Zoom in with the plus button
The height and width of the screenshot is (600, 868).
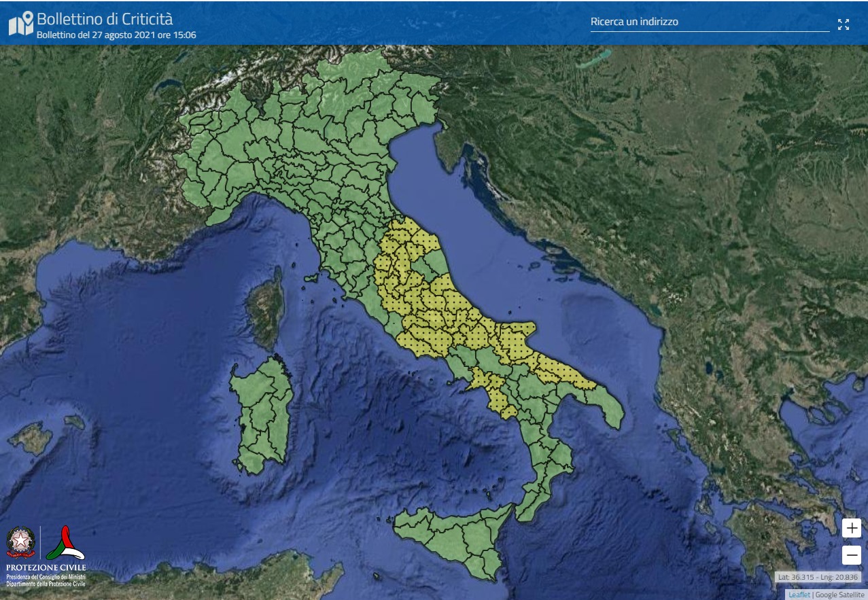[852, 528]
